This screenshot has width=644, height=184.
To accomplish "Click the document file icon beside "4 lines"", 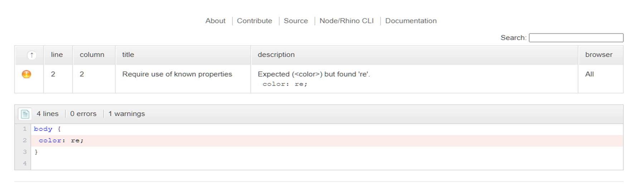I will (25, 114).
